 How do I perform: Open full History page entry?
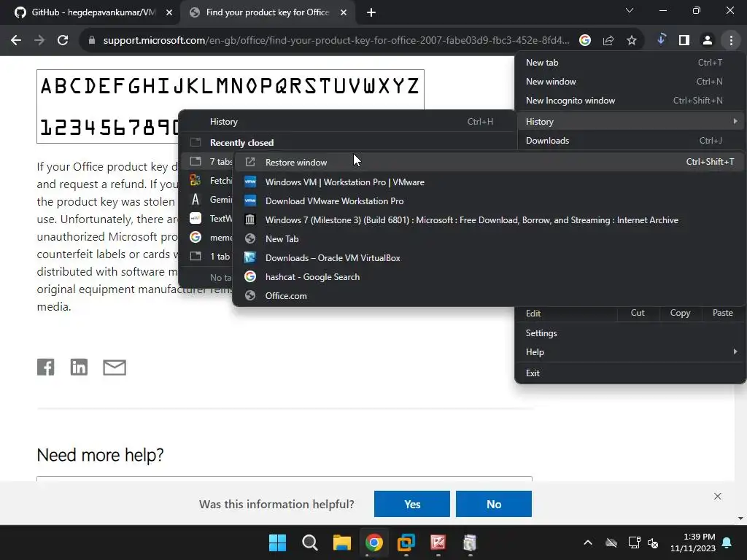pyautogui.click(x=348, y=122)
